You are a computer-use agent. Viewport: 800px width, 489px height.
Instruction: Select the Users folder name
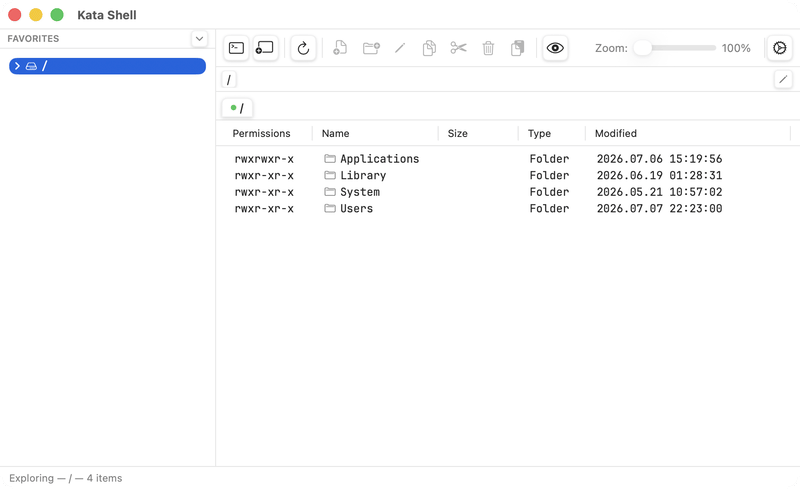point(357,208)
